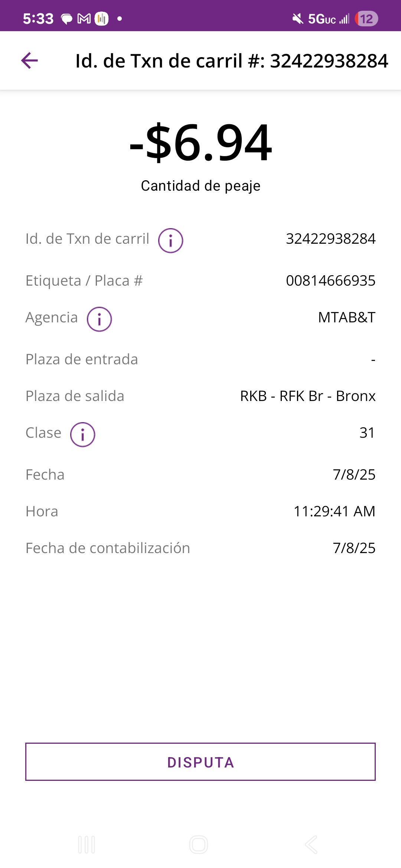Viewport: 401px width, 868px height.
Task: Tap Android back navigation chevron
Action: (311, 845)
